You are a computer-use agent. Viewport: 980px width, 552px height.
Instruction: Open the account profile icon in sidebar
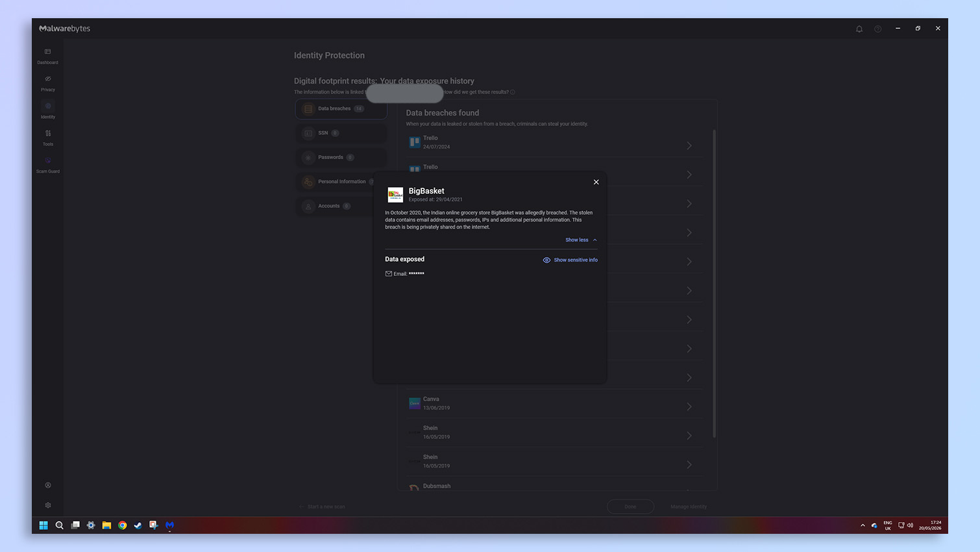coord(47,485)
